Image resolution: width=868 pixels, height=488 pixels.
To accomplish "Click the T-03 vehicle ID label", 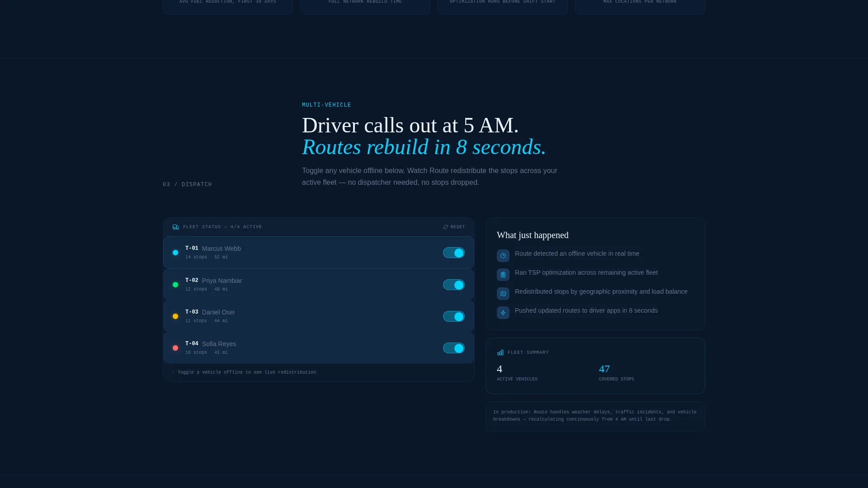I will tap(192, 312).
